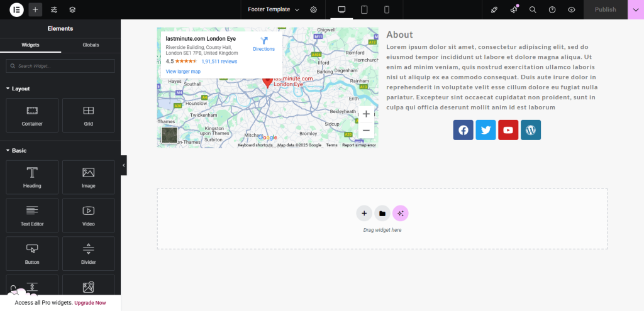Open Site Settings sliders icon

click(54, 9)
